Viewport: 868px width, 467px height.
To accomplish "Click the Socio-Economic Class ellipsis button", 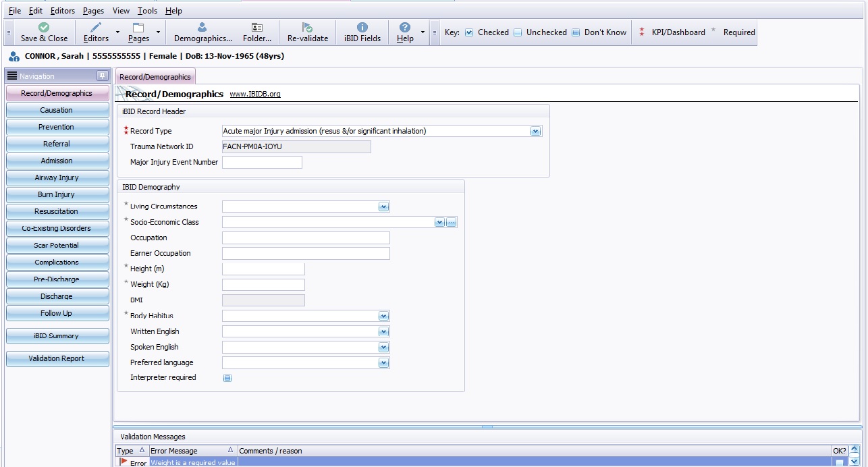I will click(452, 222).
